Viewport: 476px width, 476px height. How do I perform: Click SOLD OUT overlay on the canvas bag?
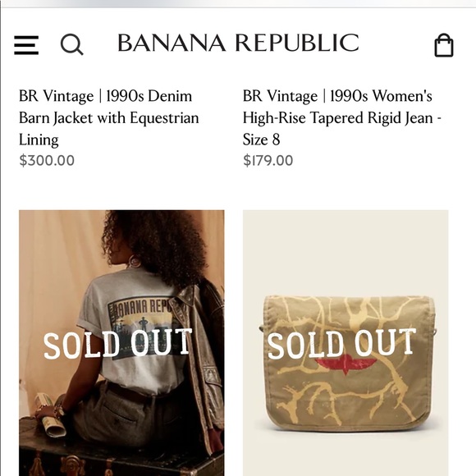click(341, 344)
